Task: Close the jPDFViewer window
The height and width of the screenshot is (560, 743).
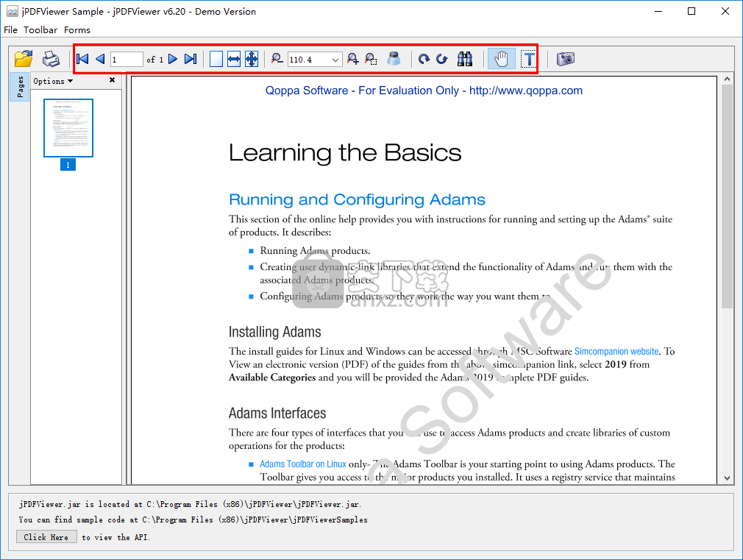Action: (725, 11)
